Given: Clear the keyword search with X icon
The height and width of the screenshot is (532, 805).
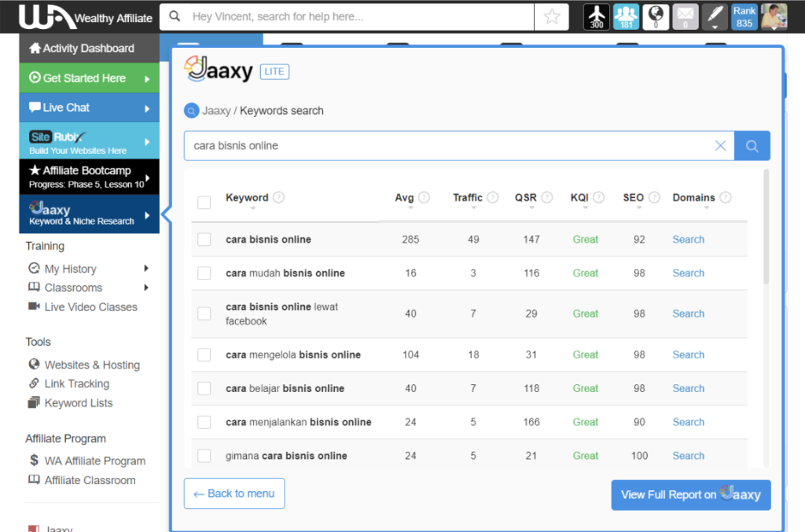Looking at the screenshot, I should pos(720,145).
